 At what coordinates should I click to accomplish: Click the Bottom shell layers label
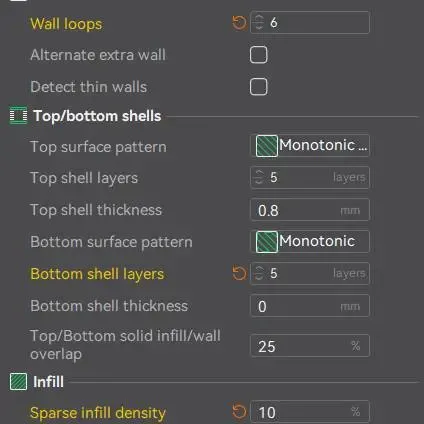[x=97, y=274]
